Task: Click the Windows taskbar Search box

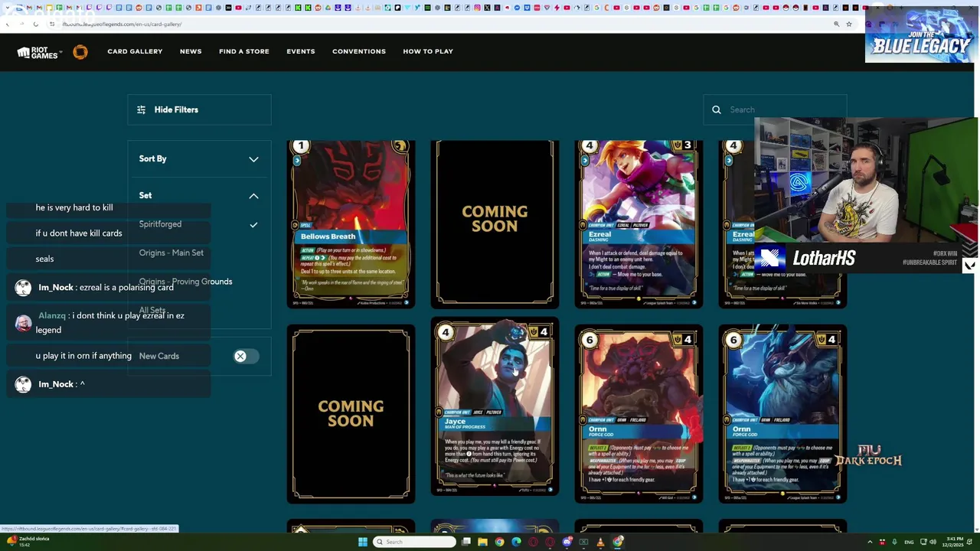Action: point(414,542)
